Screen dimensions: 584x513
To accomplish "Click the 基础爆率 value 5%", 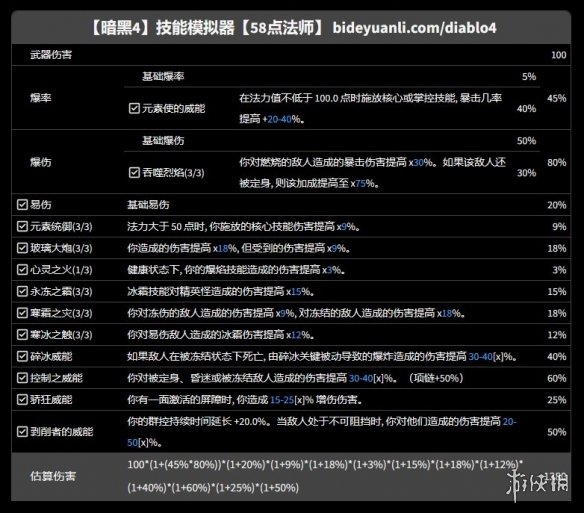I will pyautogui.click(x=529, y=77).
